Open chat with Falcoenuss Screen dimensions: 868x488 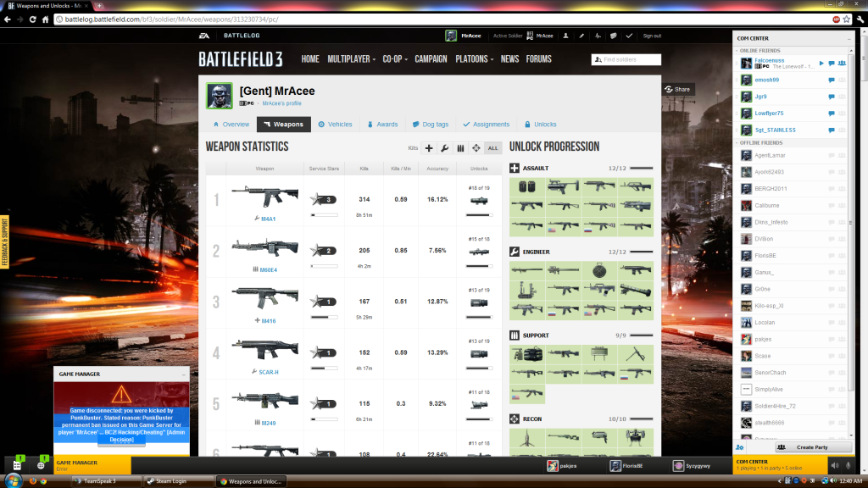[832, 64]
